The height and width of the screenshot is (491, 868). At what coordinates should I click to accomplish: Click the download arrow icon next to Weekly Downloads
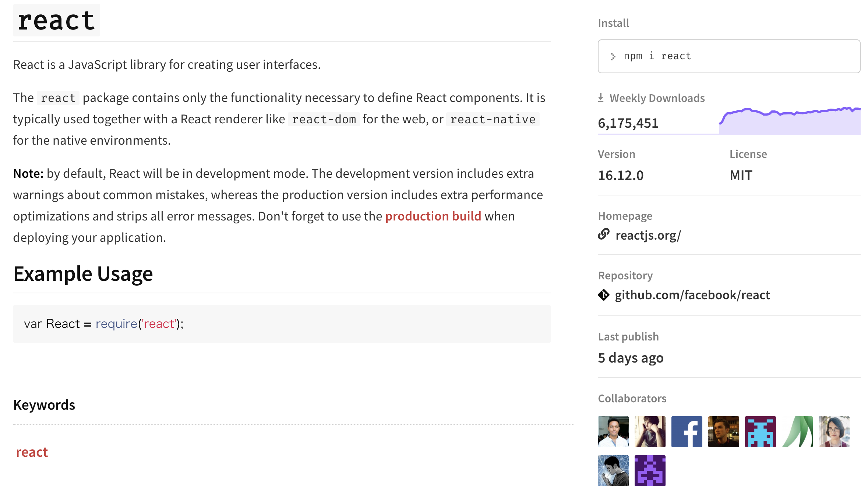coord(601,97)
